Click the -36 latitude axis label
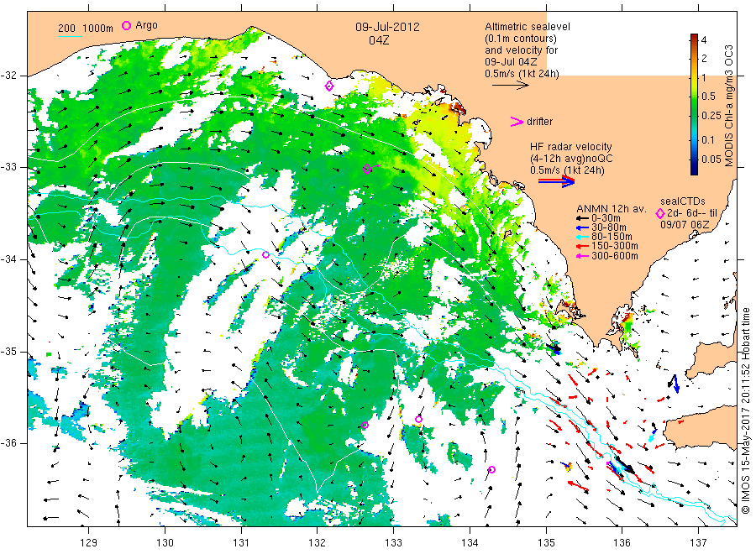Image resolution: width=756 pixels, height=554 pixels. 8,443
